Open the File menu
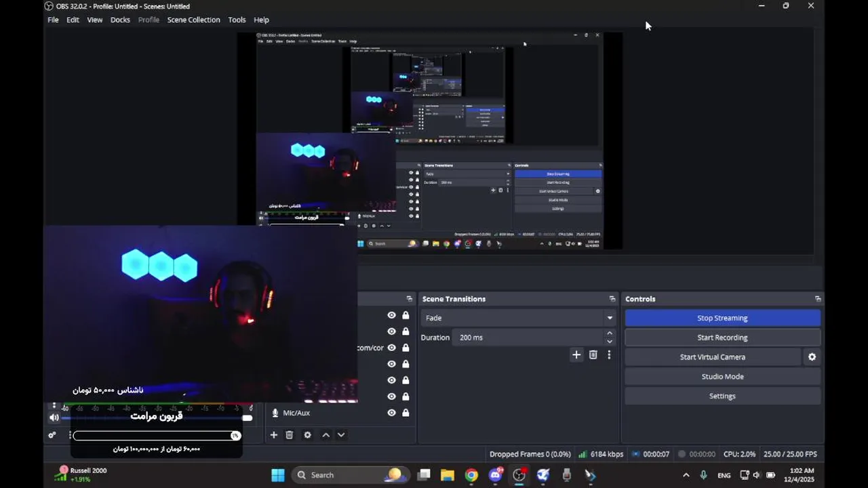This screenshot has width=868, height=488. 53,20
